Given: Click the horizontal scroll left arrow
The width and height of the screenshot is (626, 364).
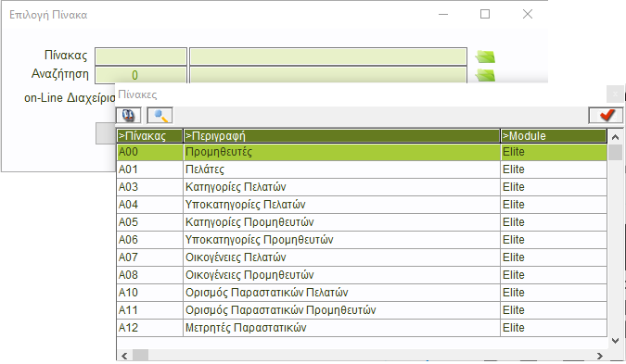Looking at the screenshot, I should pos(124,356).
